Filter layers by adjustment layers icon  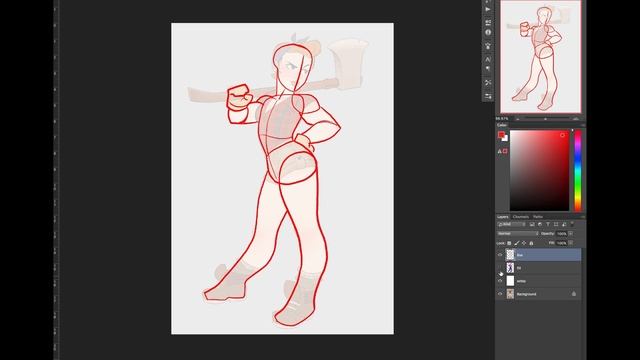click(540, 224)
